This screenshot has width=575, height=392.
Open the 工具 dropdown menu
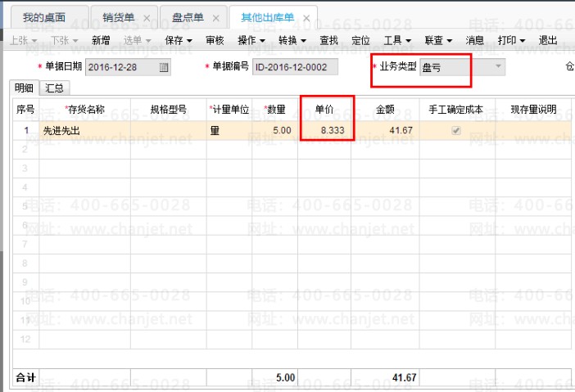(x=397, y=39)
